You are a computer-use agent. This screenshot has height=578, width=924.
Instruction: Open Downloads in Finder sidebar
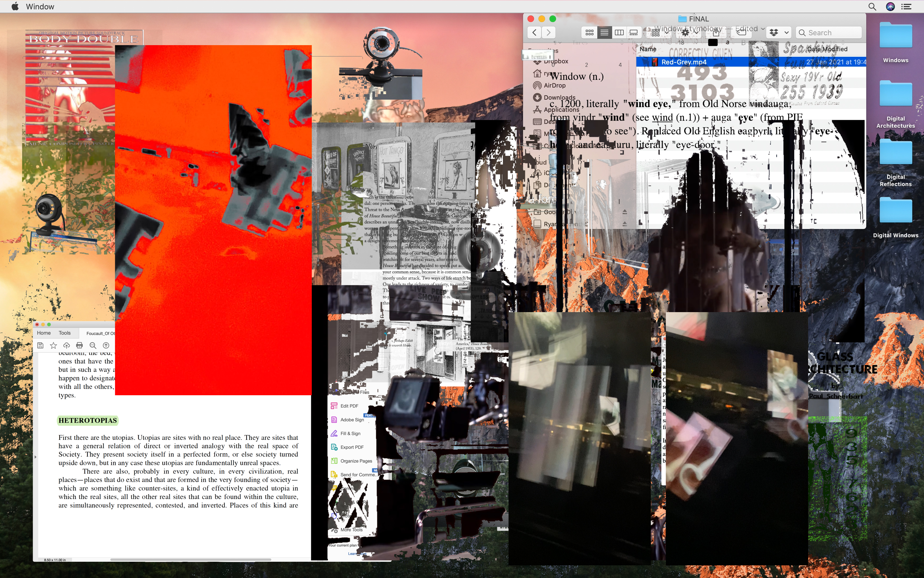554,97
